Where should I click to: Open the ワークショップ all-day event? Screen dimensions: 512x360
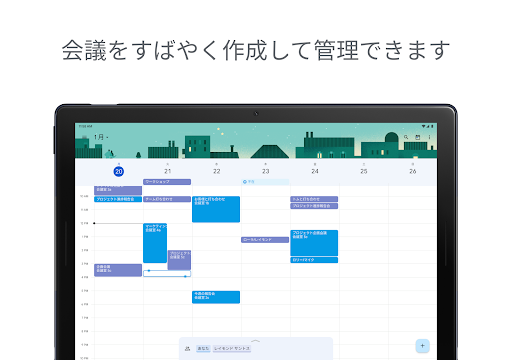(167, 182)
